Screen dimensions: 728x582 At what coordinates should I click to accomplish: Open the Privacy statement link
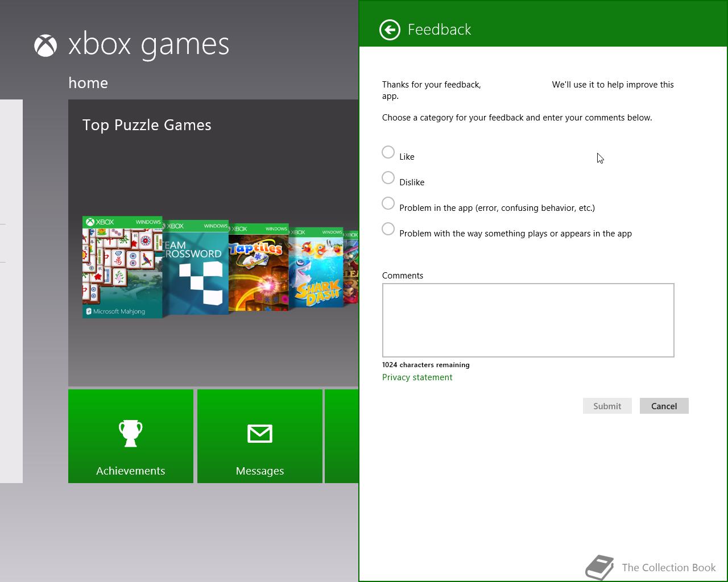[x=417, y=377]
